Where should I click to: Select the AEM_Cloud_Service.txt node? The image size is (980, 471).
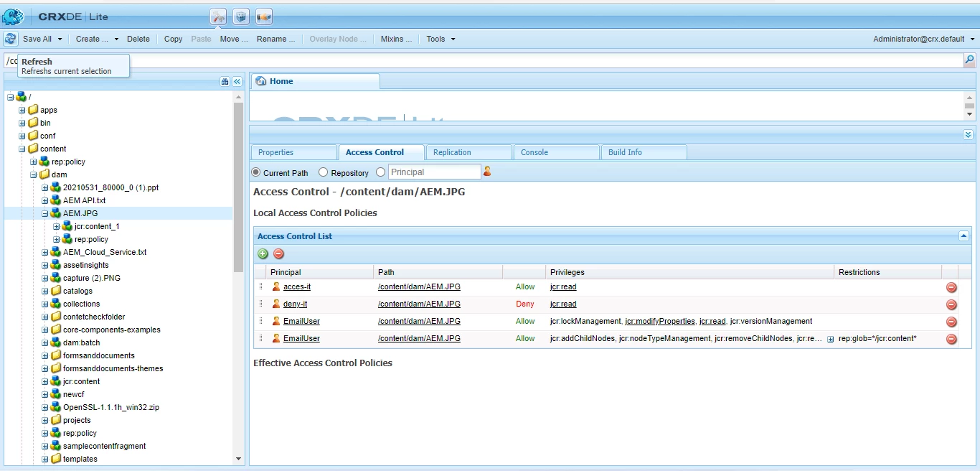(x=105, y=252)
